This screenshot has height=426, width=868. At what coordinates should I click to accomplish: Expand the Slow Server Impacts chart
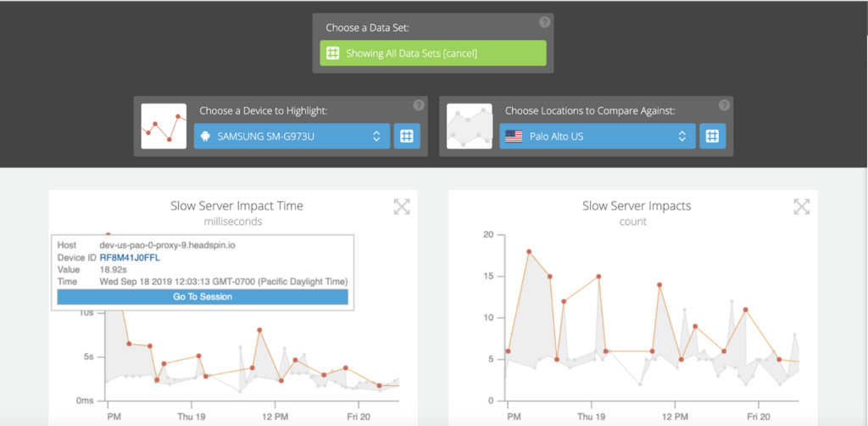(x=802, y=206)
